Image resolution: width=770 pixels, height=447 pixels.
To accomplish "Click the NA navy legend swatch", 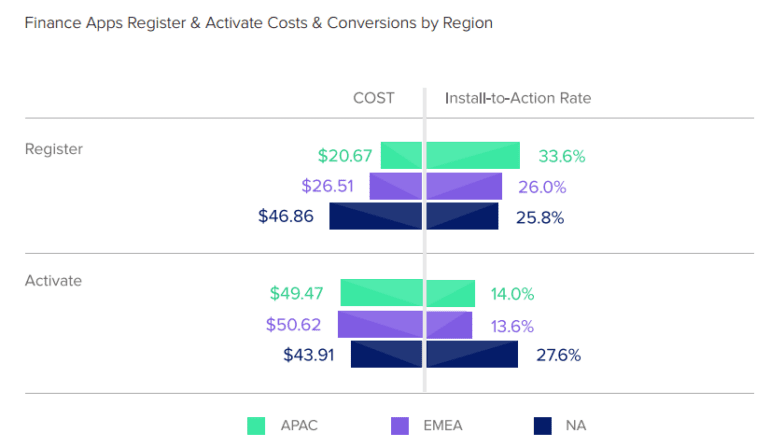I will point(543,426).
